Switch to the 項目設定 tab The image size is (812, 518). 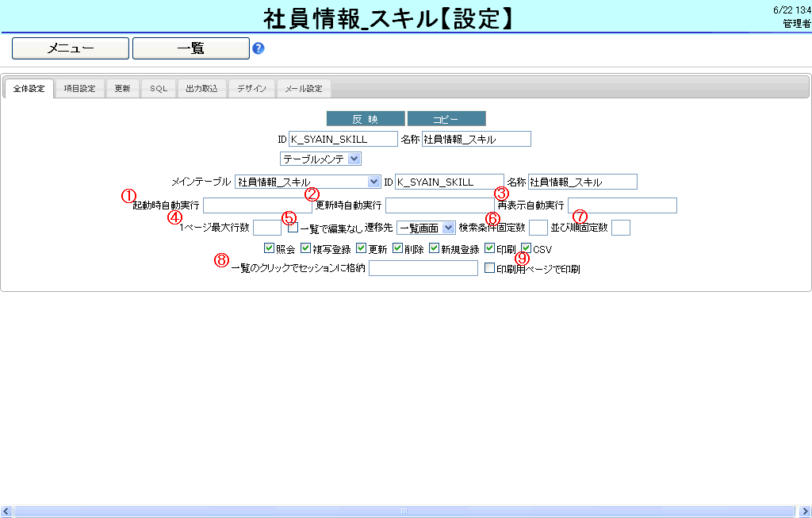click(x=79, y=89)
